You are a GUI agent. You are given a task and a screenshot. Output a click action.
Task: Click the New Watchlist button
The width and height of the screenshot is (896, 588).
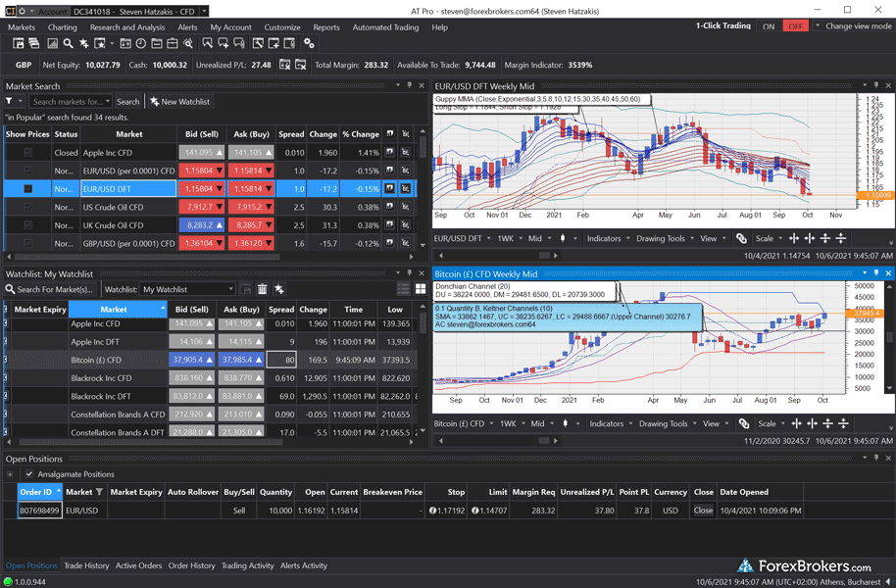(x=180, y=101)
